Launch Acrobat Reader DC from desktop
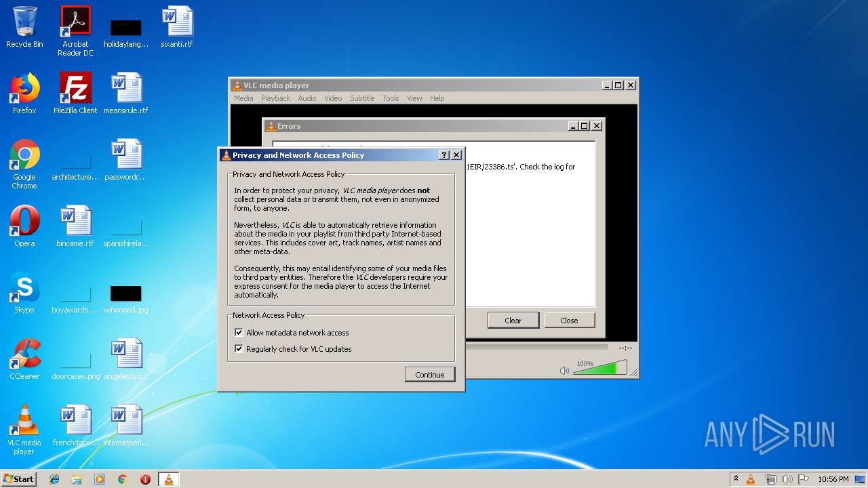Viewport: 868px width, 488px height. [x=75, y=30]
